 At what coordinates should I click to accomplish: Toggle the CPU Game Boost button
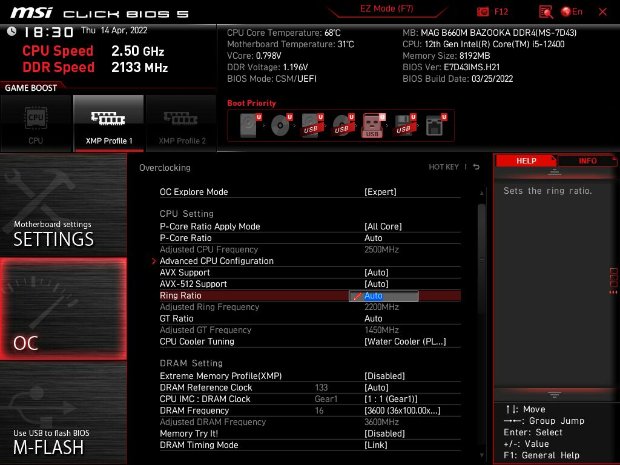tap(36, 123)
